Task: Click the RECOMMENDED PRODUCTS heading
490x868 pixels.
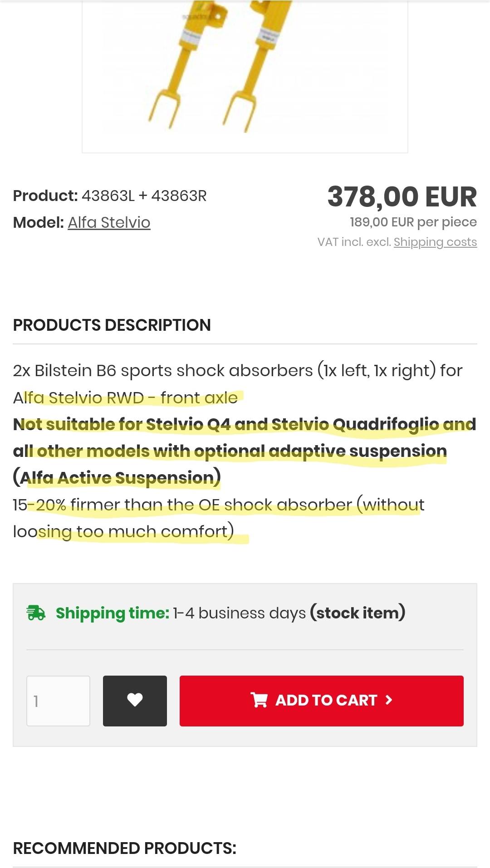Action: pos(124,848)
